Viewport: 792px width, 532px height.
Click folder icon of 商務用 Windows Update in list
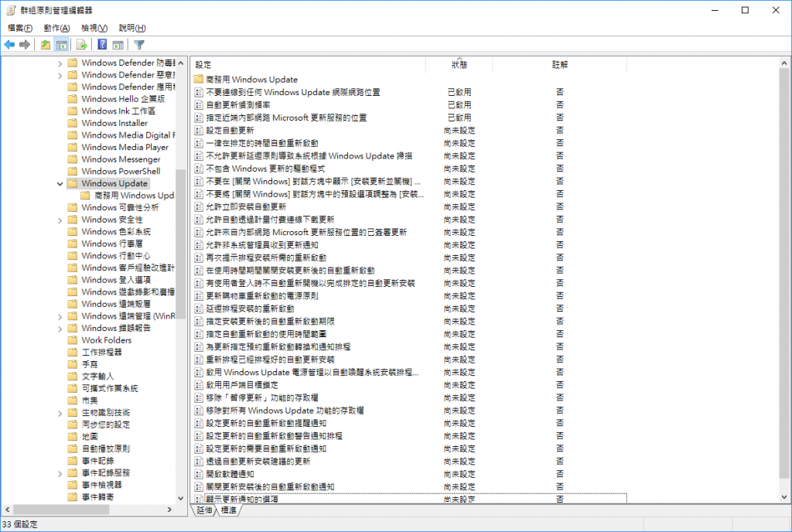(x=198, y=79)
